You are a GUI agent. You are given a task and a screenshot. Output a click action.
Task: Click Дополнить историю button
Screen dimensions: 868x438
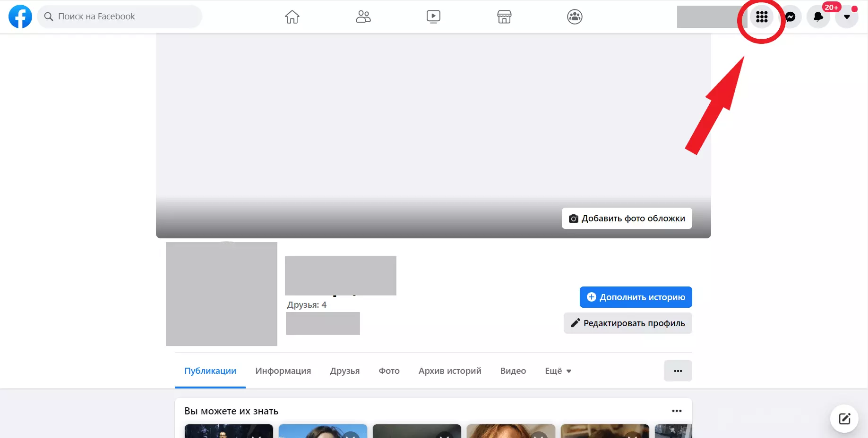(x=636, y=297)
